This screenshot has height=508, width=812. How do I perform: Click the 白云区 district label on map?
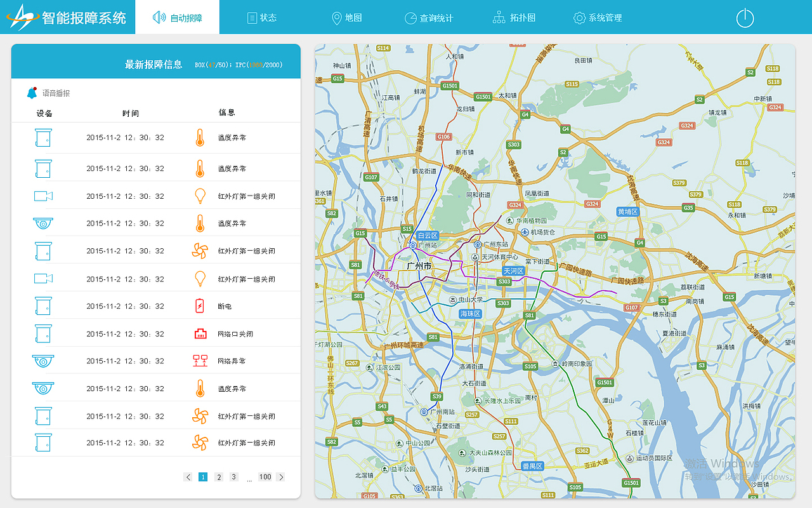tap(428, 235)
